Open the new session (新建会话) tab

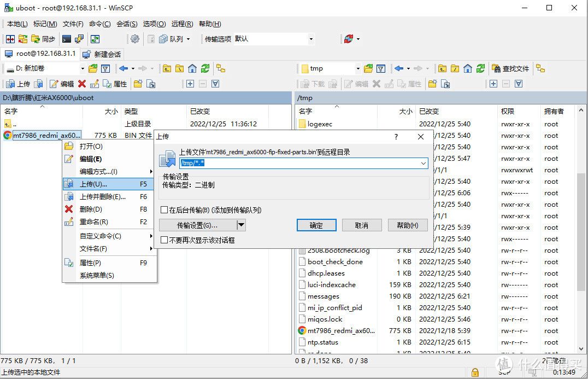point(102,54)
